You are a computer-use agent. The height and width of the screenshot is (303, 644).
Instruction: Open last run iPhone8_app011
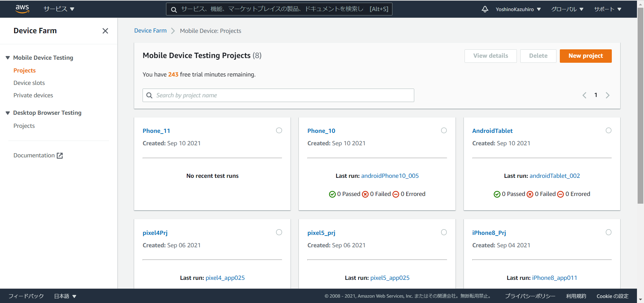pos(554,278)
